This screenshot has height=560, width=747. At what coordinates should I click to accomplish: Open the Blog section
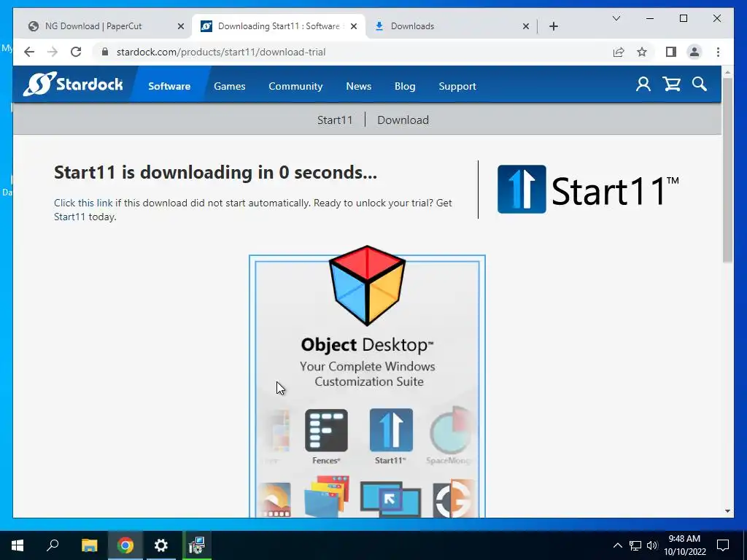[x=405, y=86]
